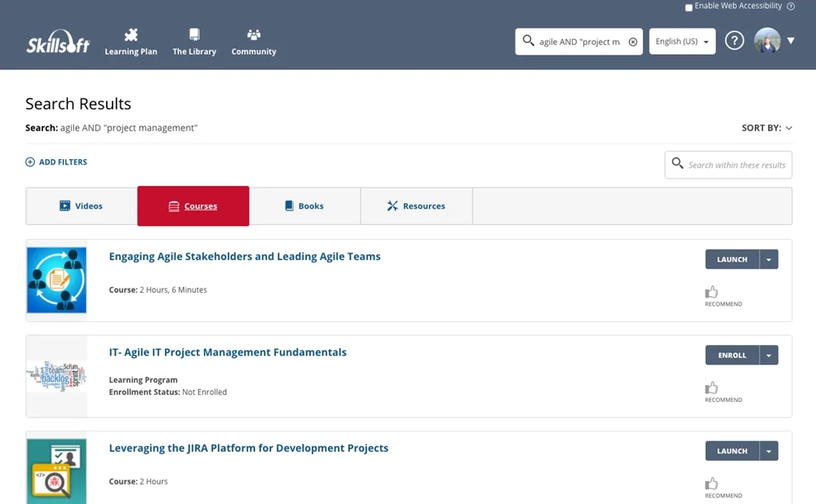
Task: Open the Community people icon
Action: point(254,35)
